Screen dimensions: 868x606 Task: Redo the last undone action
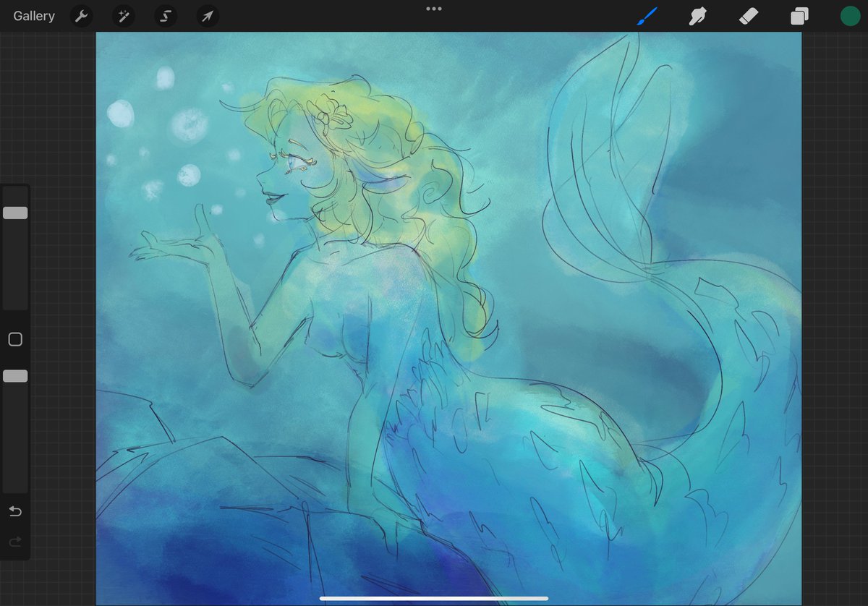15,541
